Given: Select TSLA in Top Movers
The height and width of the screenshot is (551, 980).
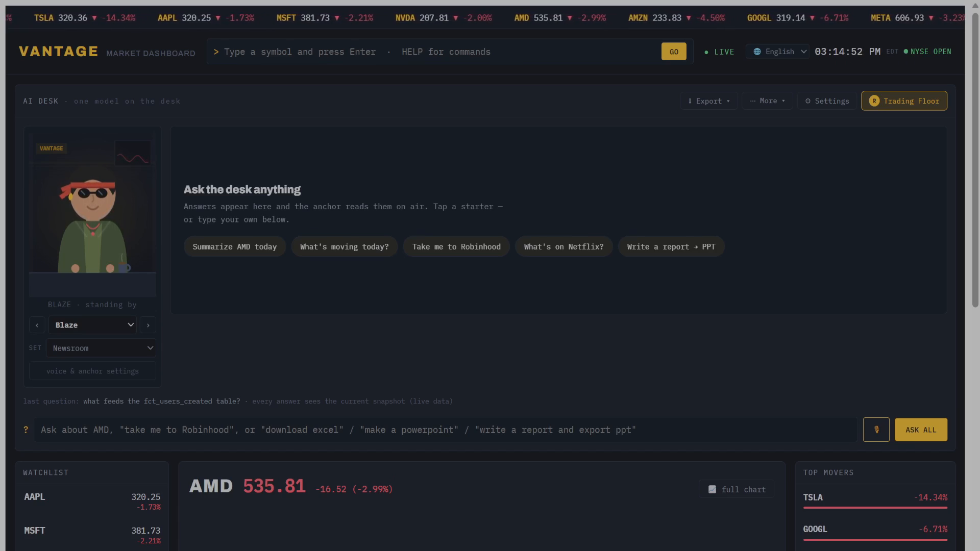Looking at the screenshot, I should [875, 500].
